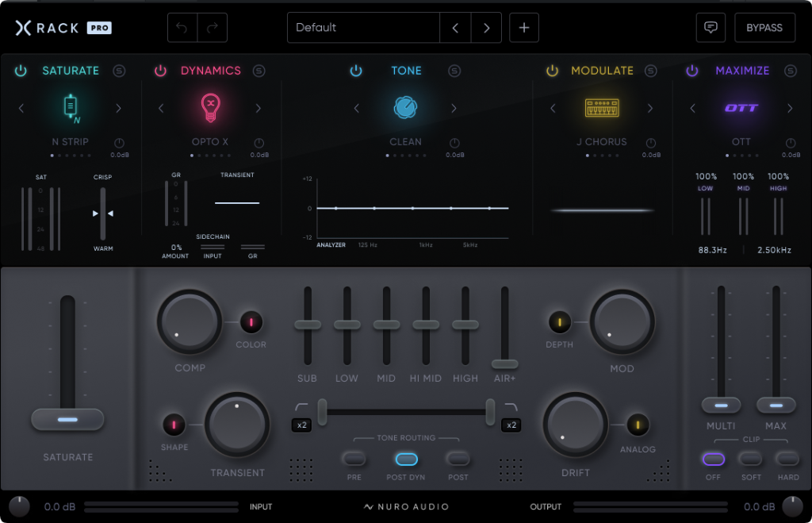Solo the Saturate module
The image size is (812, 523).
click(x=119, y=71)
